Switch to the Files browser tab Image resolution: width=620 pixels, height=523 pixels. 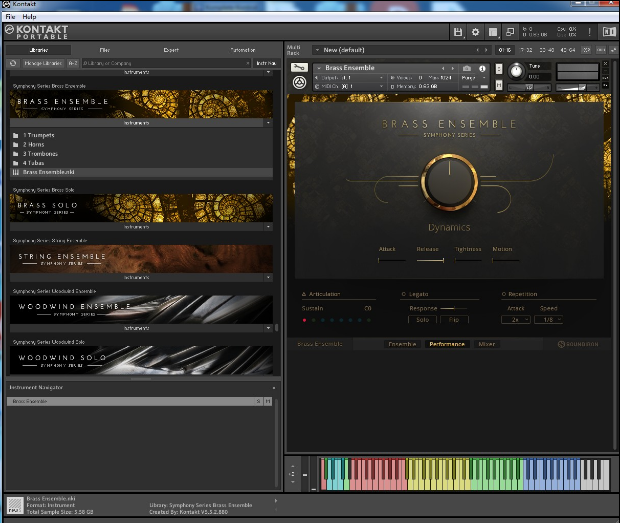point(105,50)
